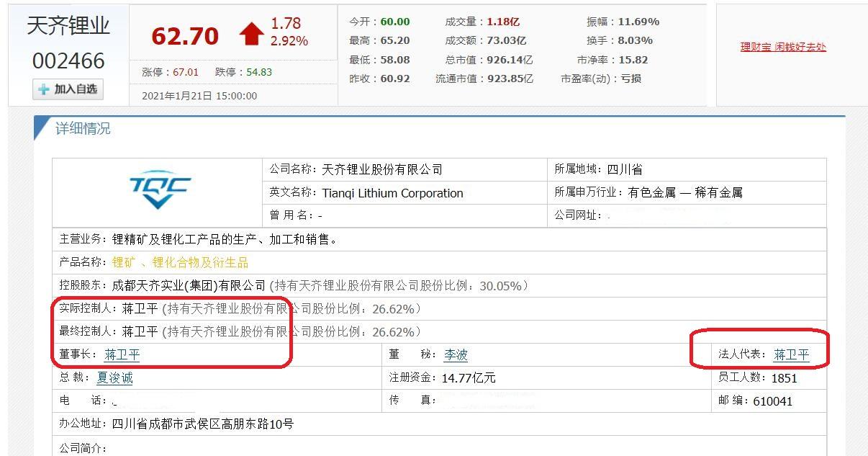The image size is (868, 456).
Task: Click trading volume 1.18亿
Action: (503, 22)
